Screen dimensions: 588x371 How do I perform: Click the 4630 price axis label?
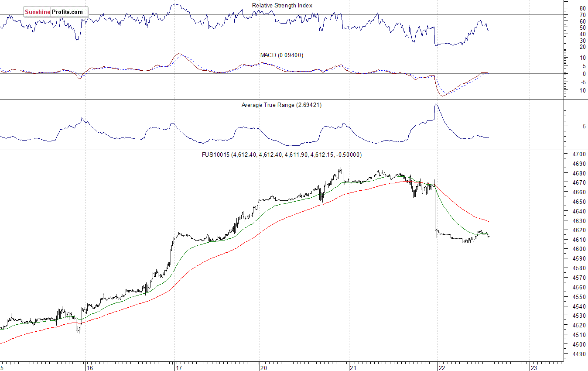click(x=580, y=221)
